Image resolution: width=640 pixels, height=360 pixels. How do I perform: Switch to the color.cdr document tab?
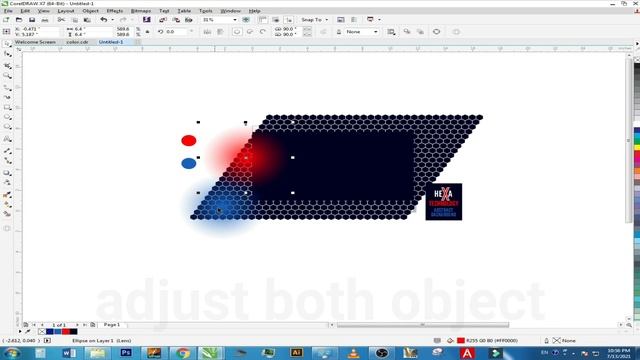[77, 42]
